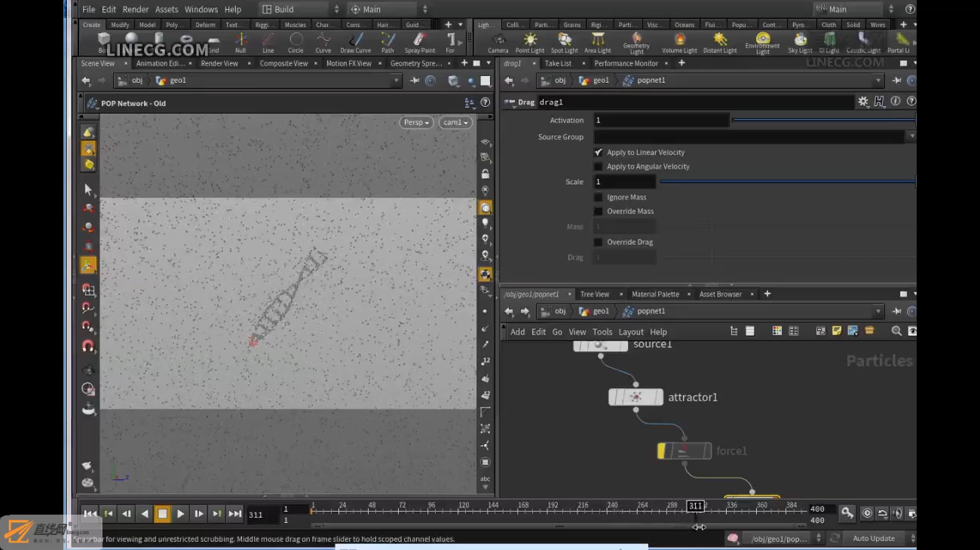Enable Apply to Angular Velocity
This screenshot has width=980, height=550.
599,167
